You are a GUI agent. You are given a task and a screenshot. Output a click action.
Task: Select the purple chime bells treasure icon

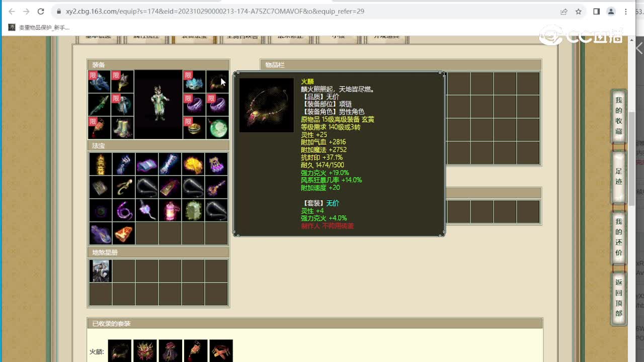tap(216, 164)
